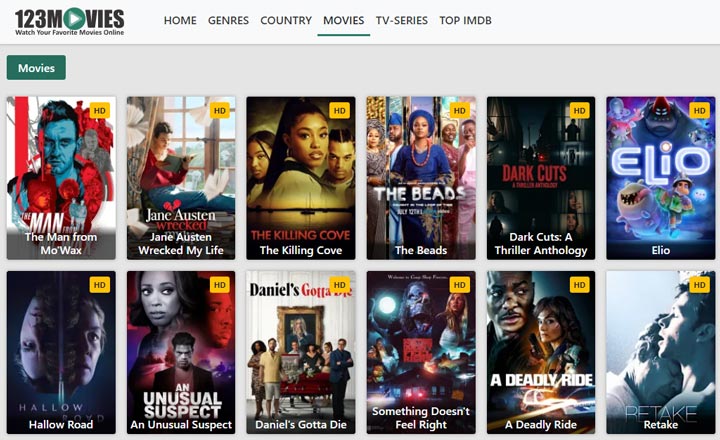
Task: Open Daniel's Gotta Die poster
Action: click(x=301, y=352)
